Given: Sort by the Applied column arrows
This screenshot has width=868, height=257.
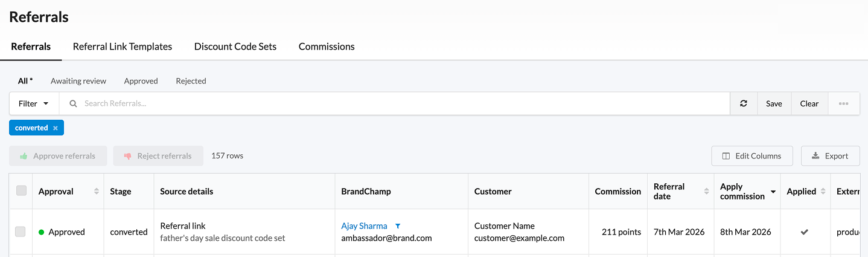Looking at the screenshot, I should coord(822,192).
